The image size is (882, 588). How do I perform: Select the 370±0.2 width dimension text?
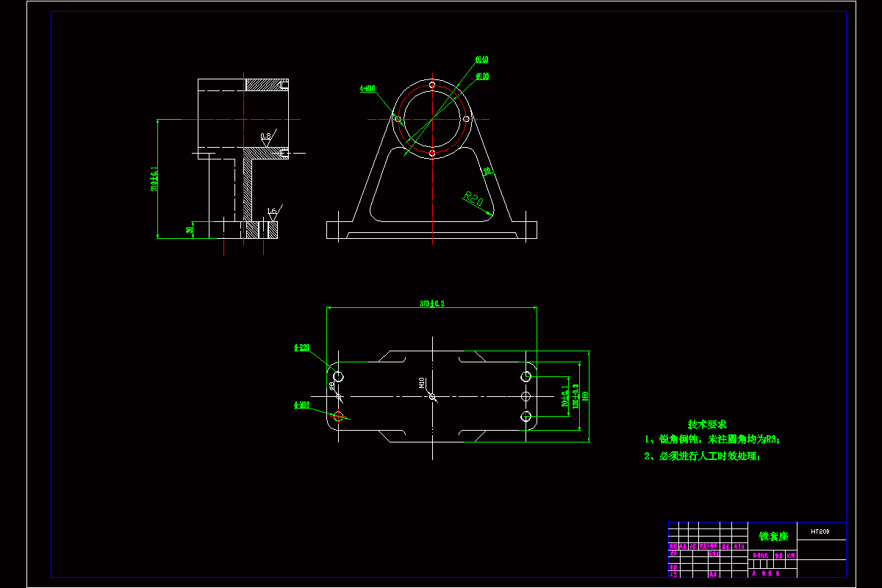point(432,303)
